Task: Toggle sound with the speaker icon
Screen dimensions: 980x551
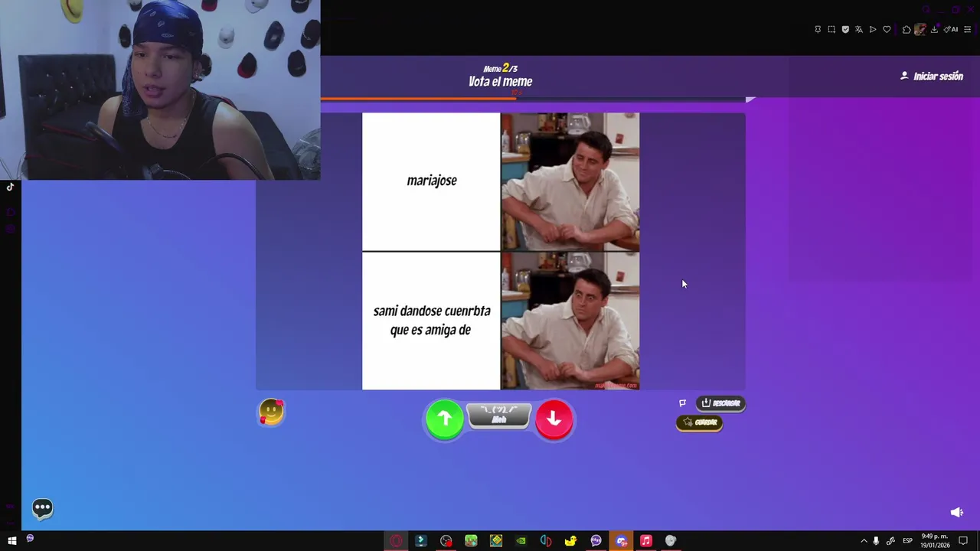Action: click(956, 512)
